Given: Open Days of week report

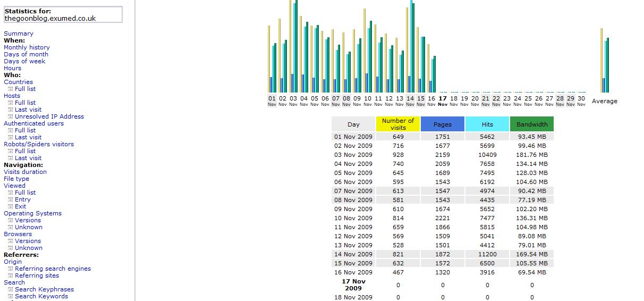Looking at the screenshot, I should click(24, 61).
